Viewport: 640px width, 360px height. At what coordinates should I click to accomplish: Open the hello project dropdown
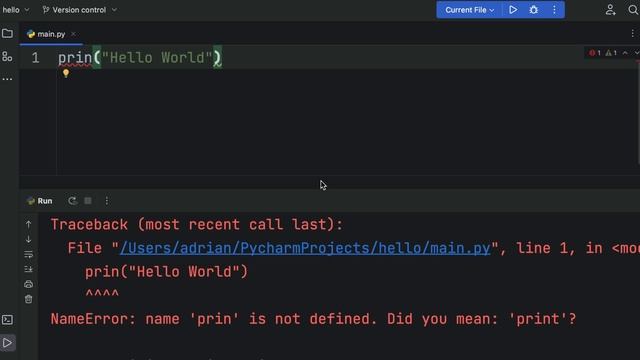coord(16,10)
